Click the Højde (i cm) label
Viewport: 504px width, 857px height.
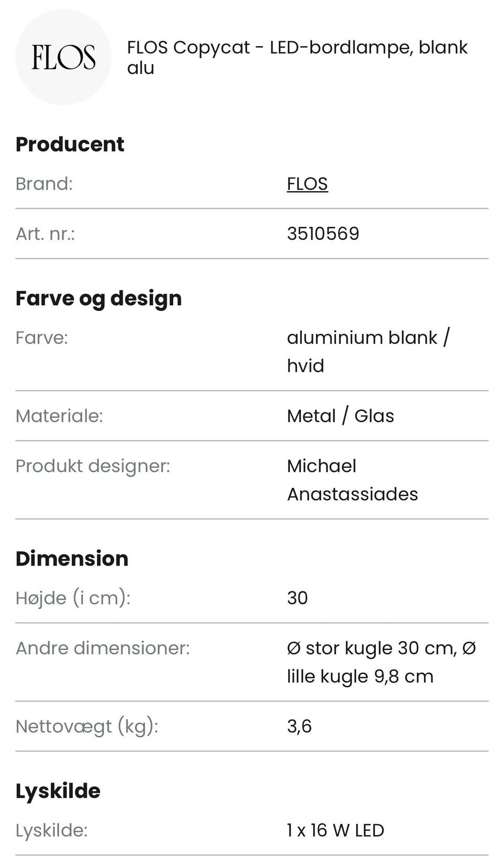point(73,598)
